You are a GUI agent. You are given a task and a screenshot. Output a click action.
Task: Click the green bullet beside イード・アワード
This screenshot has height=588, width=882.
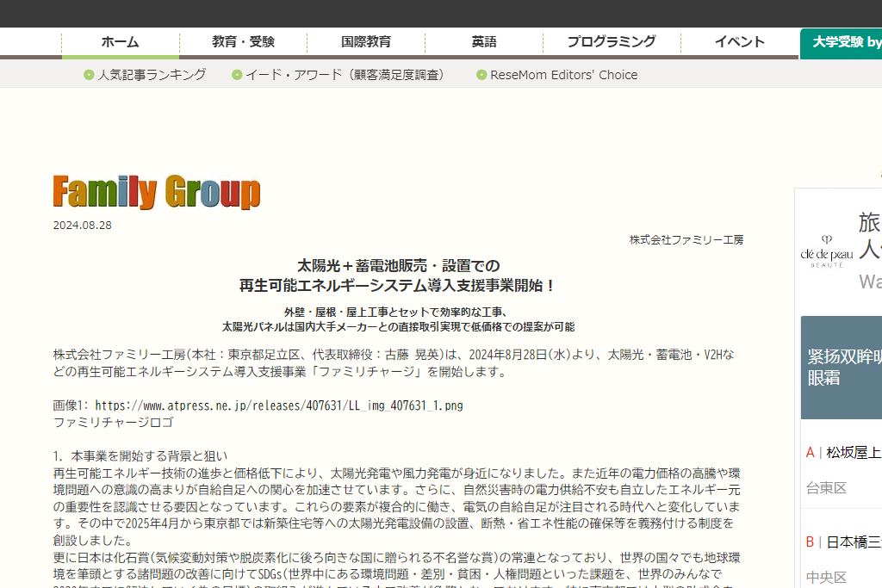coord(237,75)
